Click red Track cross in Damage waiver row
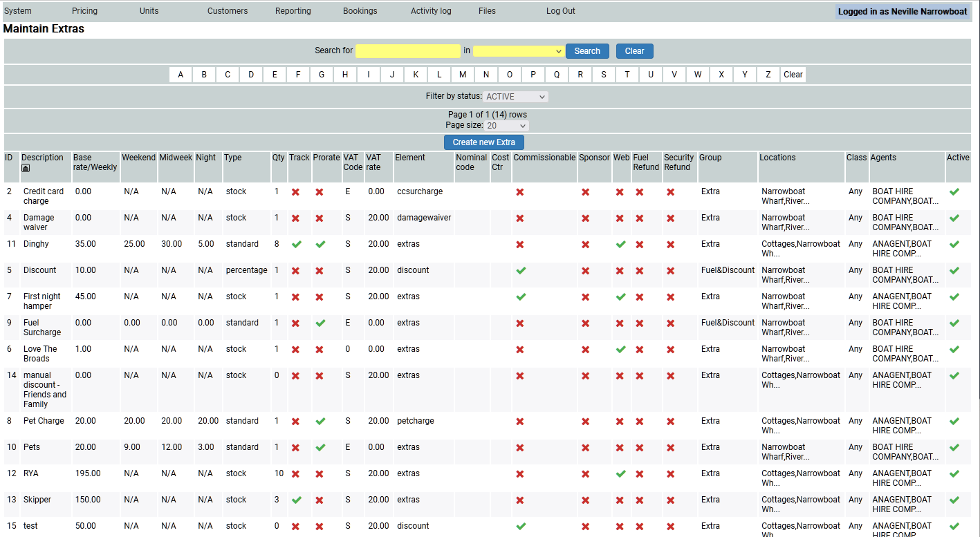Screen dimensions: 980x537 (x=296, y=218)
